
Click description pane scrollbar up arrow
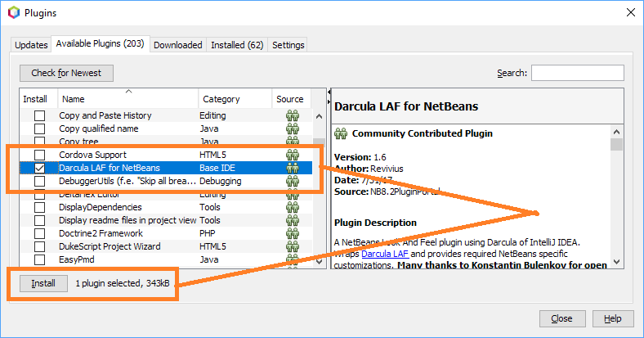[616, 132]
